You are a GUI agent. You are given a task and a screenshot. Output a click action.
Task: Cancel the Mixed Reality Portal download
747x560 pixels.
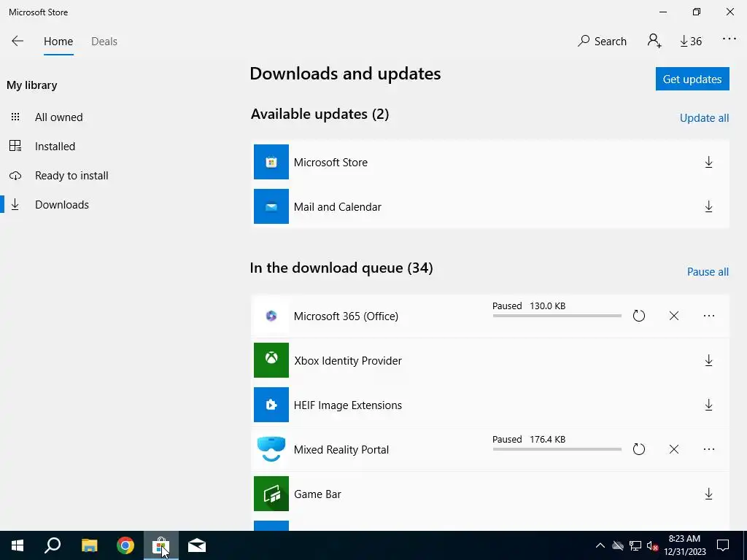(x=673, y=449)
